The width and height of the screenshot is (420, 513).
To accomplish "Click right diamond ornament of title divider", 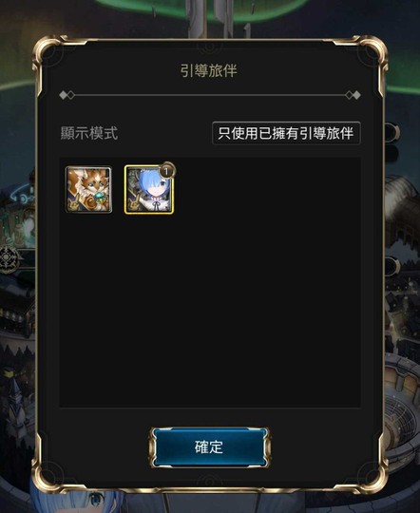I will click(353, 95).
